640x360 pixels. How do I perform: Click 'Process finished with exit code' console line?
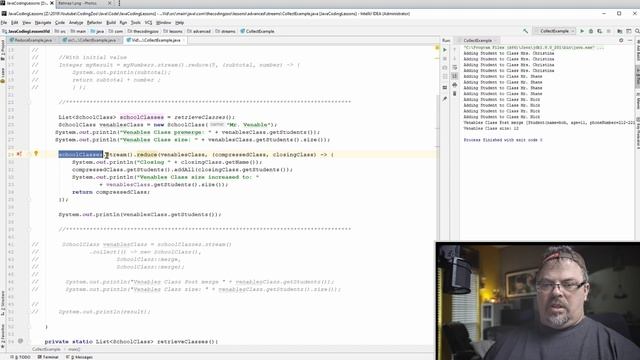(x=503, y=140)
